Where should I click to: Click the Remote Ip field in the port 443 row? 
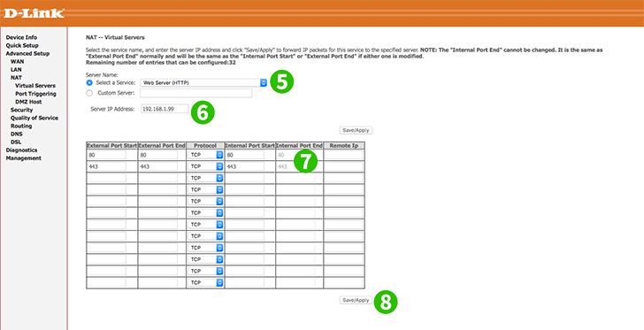pos(344,166)
